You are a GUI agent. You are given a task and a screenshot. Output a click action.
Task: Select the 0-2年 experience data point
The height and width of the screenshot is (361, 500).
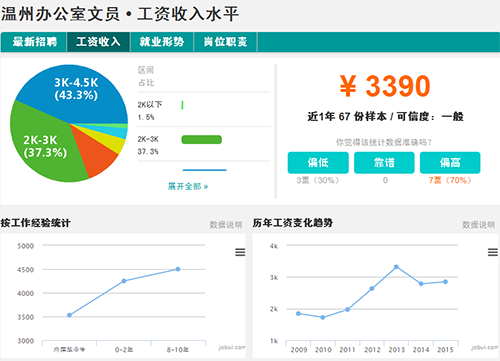point(124,281)
